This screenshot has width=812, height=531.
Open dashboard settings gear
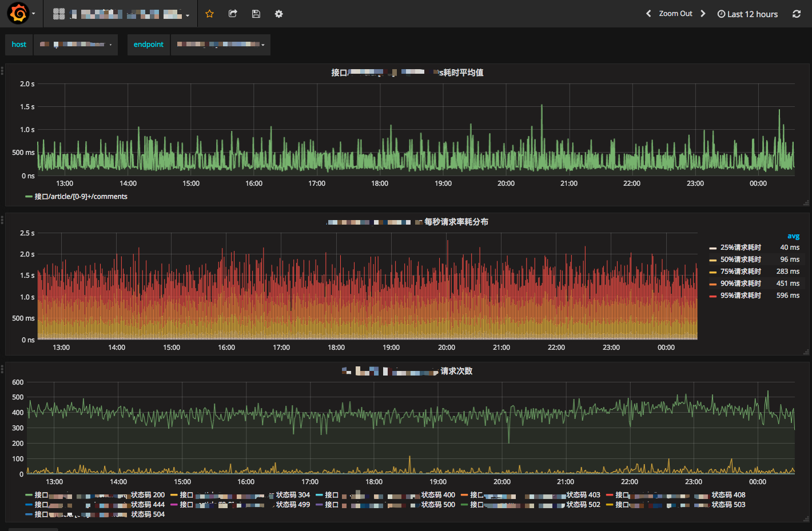pos(279,14)
